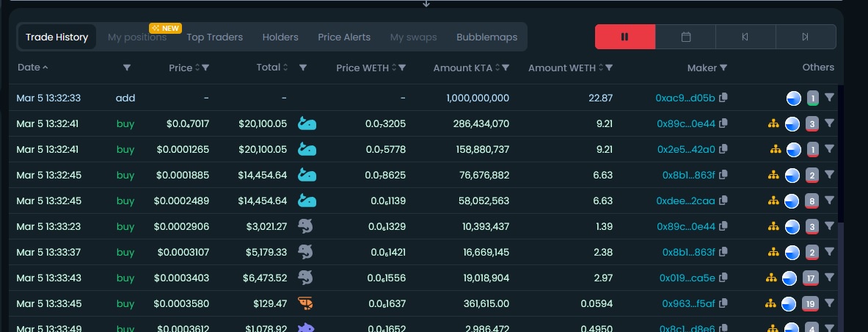This screenshot has width=868, height=332.
Task: Pause live trade feed with red button
Action: click(625, 37)
